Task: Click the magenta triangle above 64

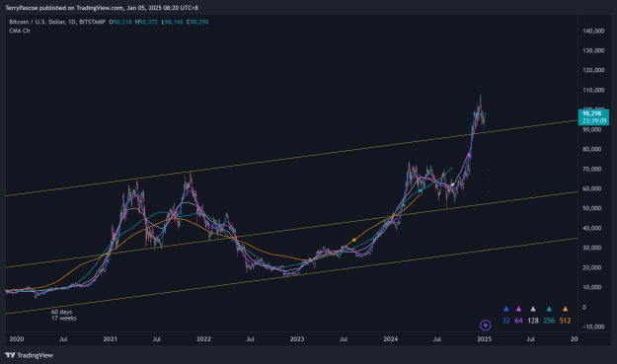Action: (518, 309)
